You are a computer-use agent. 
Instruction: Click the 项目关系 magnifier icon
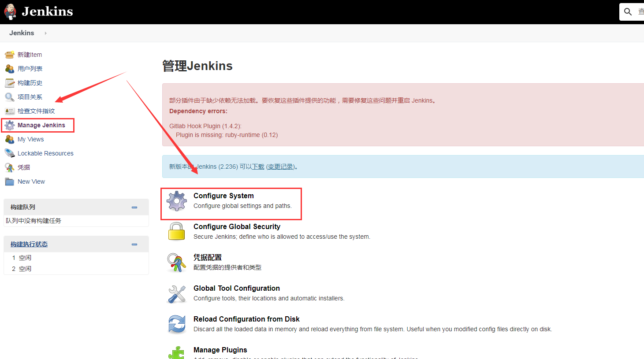[9, 97]
